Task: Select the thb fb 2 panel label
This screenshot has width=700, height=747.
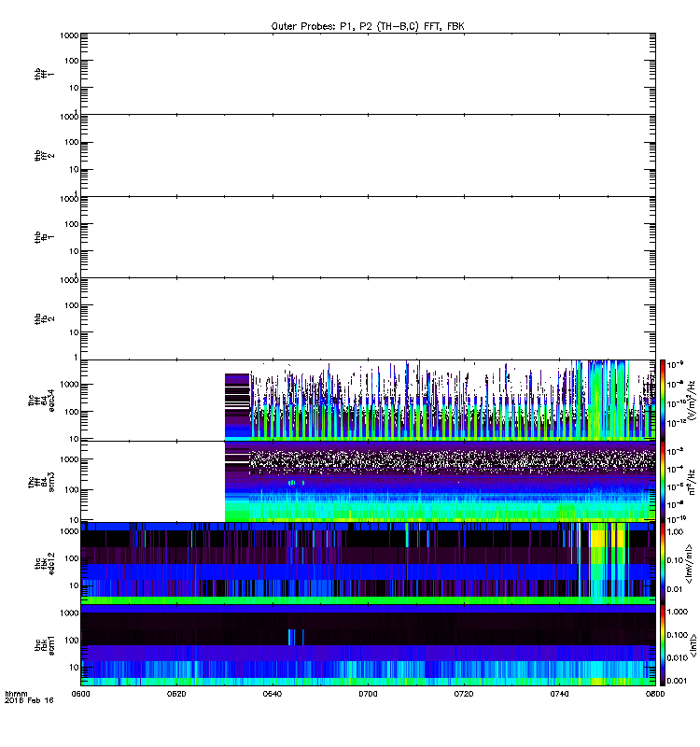Action: click(x=44, y=318)
